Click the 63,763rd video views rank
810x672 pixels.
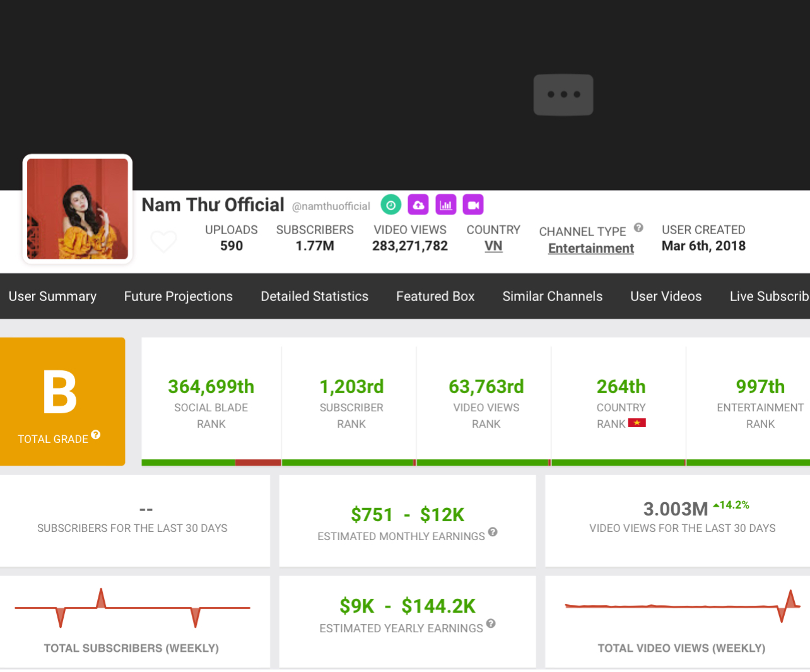pyautogui.click(x=486, y=386)
